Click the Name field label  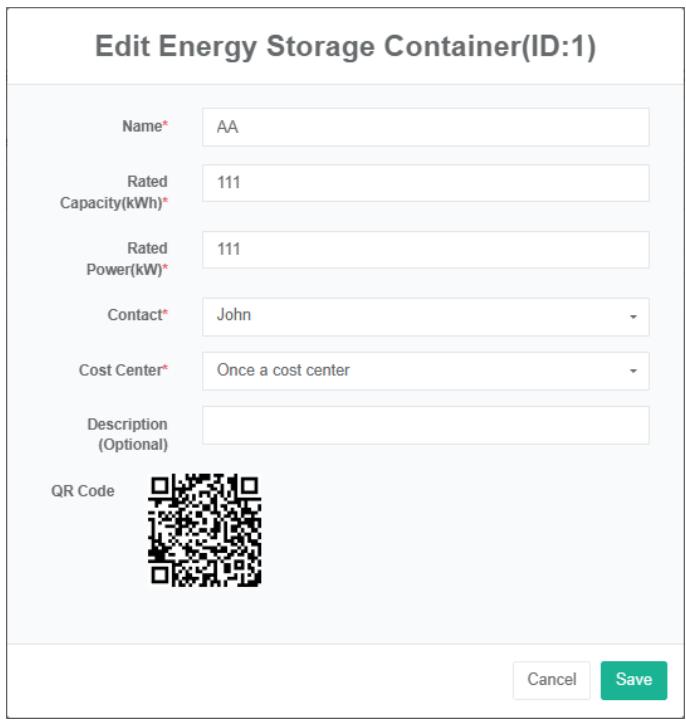pos(141,127)
